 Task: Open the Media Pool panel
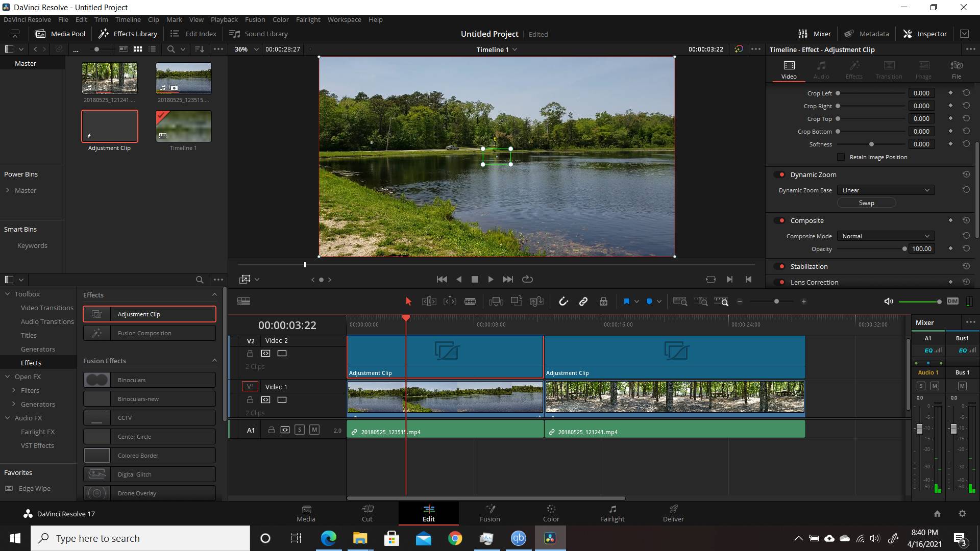tap(60, 34)
